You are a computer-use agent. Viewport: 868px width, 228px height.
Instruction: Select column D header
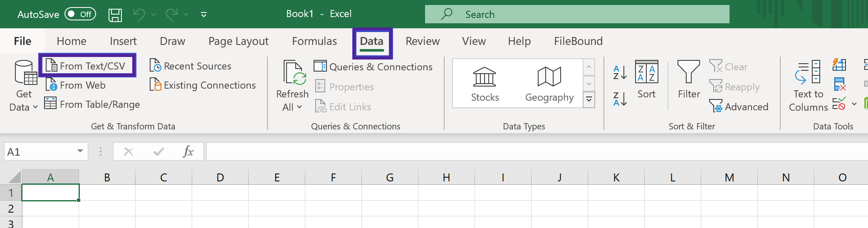(220, 178)
